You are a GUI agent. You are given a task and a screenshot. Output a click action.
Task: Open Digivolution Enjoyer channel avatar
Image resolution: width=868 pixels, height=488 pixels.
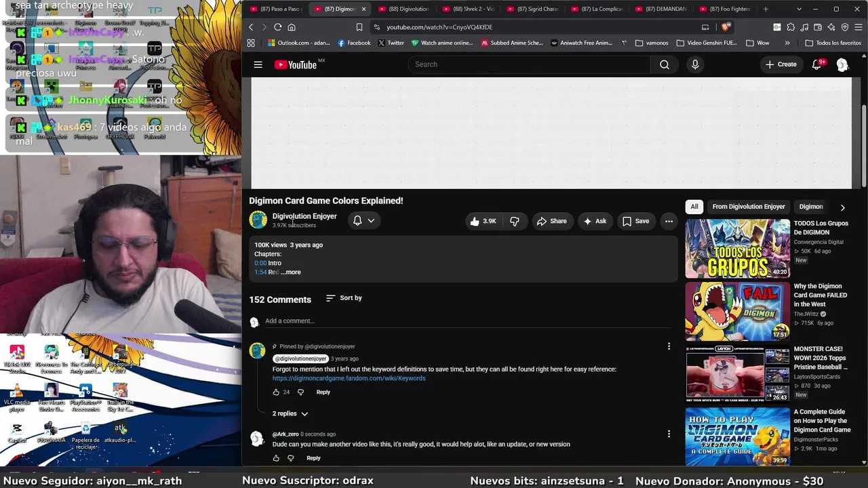pyautogui.click(x=258, y=220)
